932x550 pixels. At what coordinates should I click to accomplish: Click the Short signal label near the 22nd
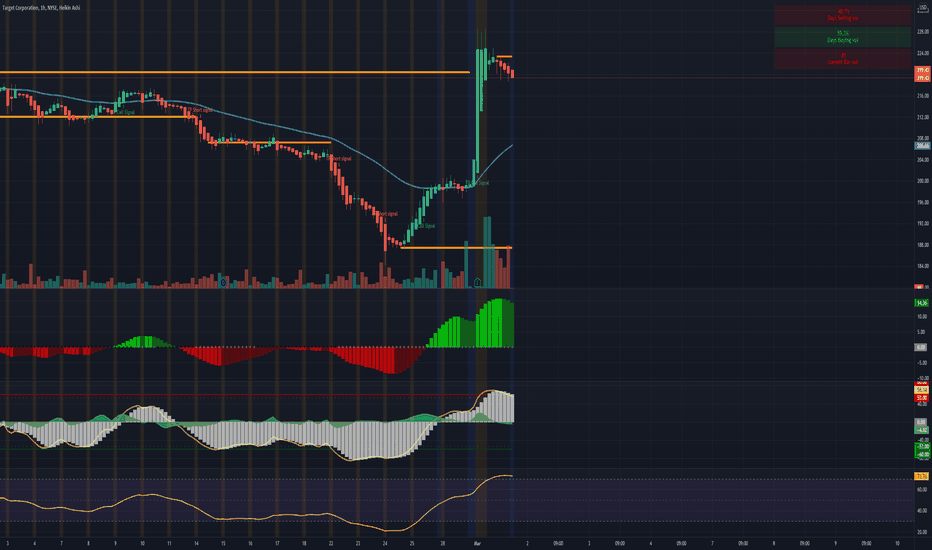341,159
